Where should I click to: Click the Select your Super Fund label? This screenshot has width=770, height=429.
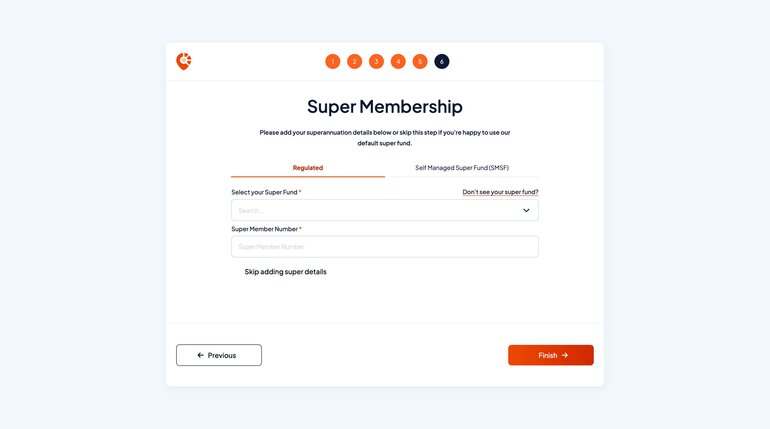point(266,192)
